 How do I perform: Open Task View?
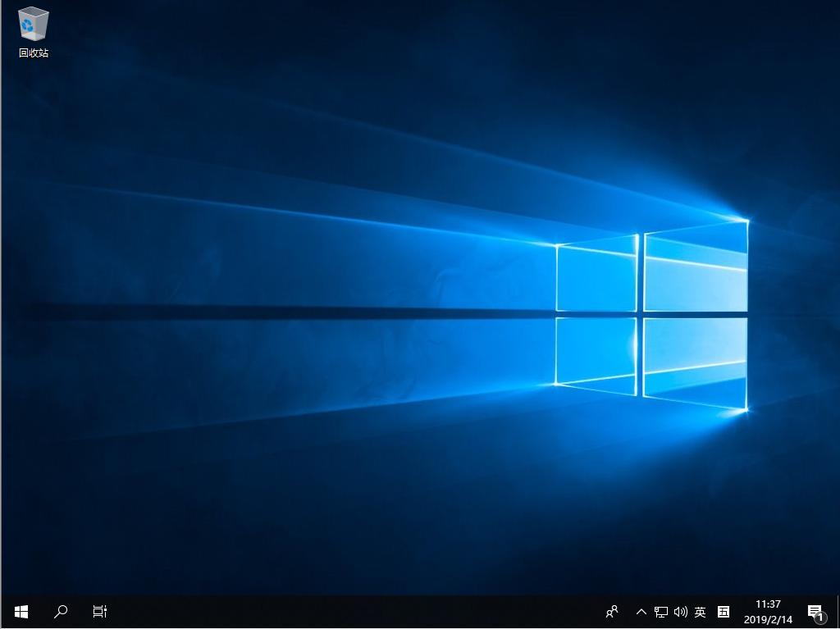pyautogui.click(x=99, y=611)
